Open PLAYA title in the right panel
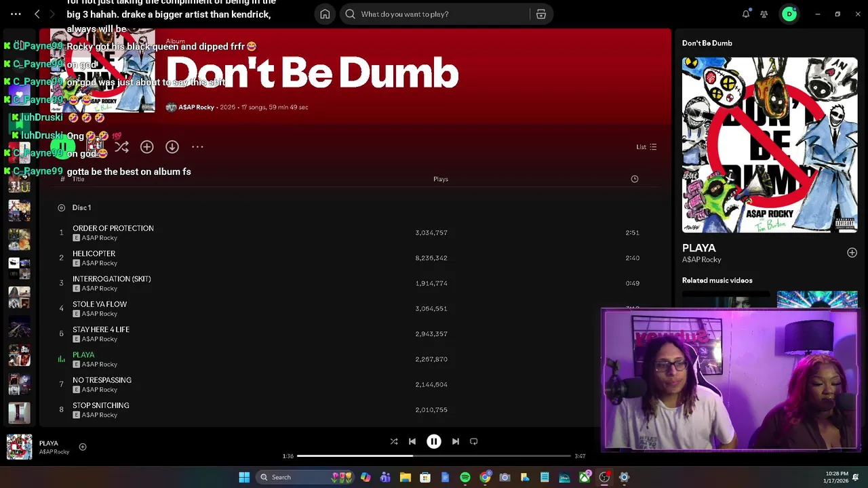 pyautogui.click(x=698, y=248)
